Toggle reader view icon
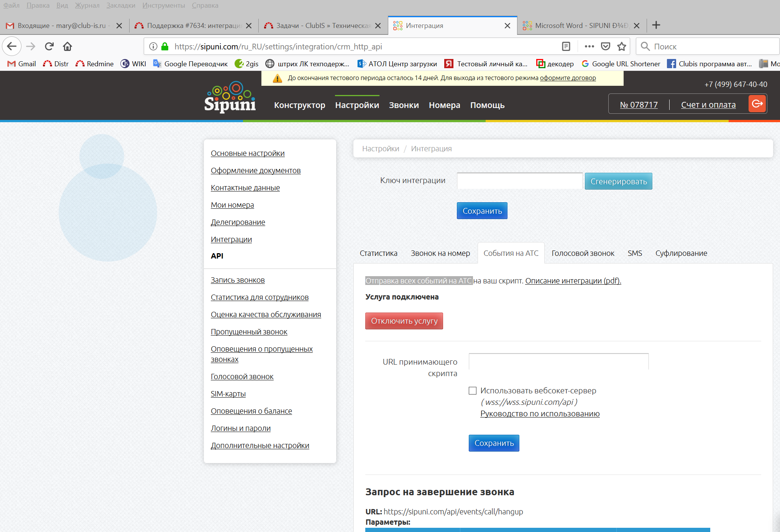 tap(566, 46)
